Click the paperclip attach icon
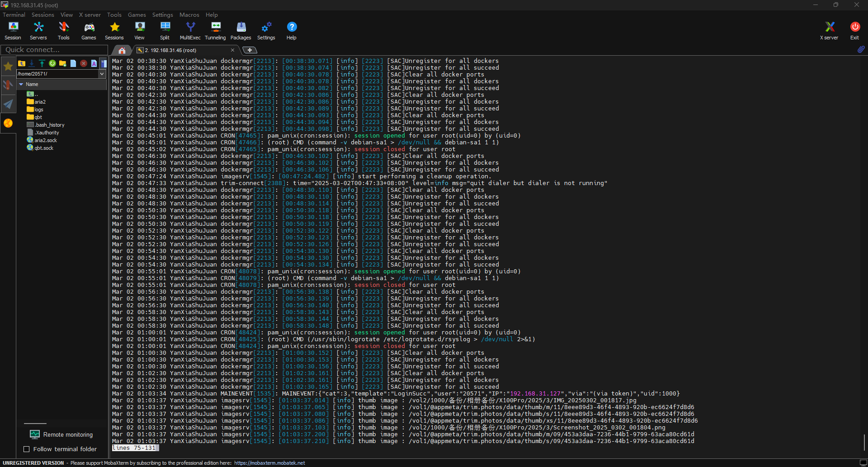 861,49
